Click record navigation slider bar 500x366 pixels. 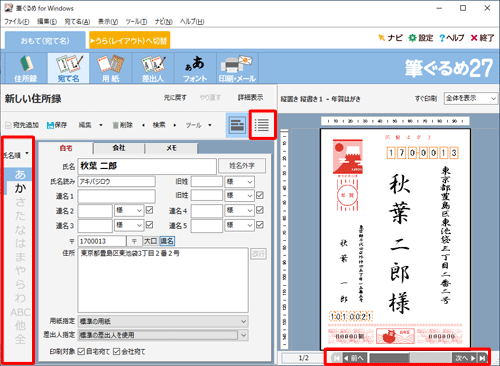click(x=409, y=358)
